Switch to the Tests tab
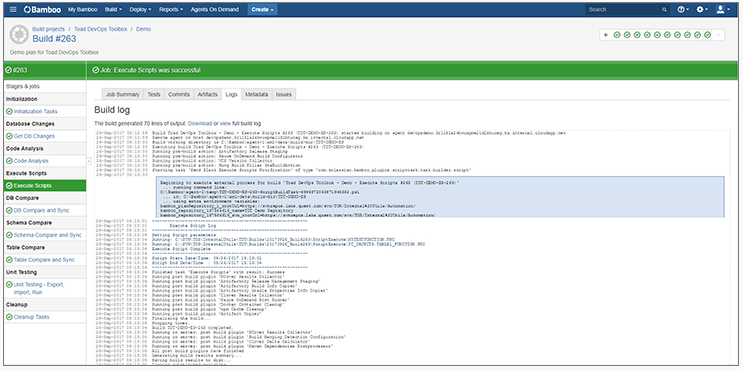 [154, 94]
